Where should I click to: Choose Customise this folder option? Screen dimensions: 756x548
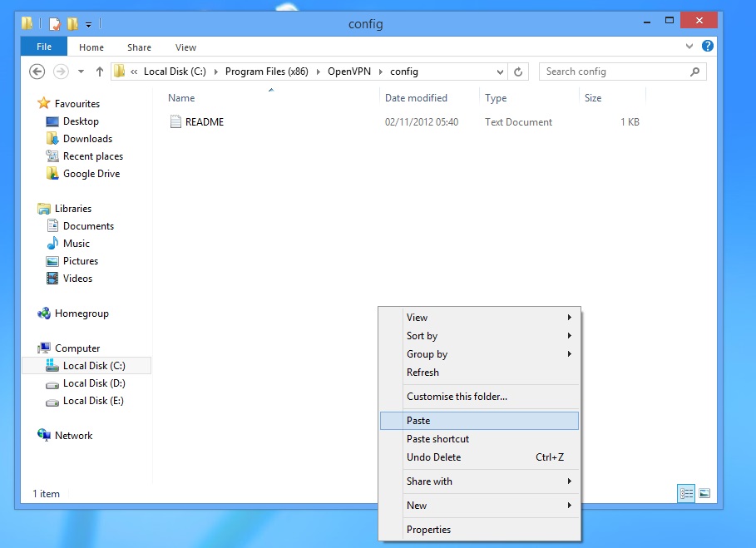click(479, 397)
